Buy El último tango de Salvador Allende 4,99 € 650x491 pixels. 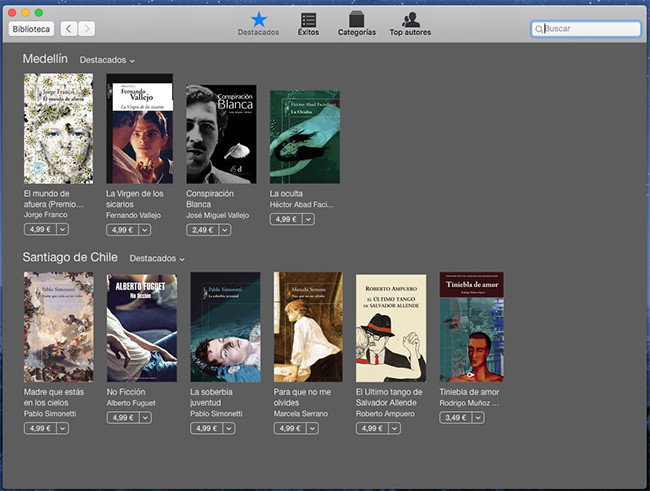[372, 428]
